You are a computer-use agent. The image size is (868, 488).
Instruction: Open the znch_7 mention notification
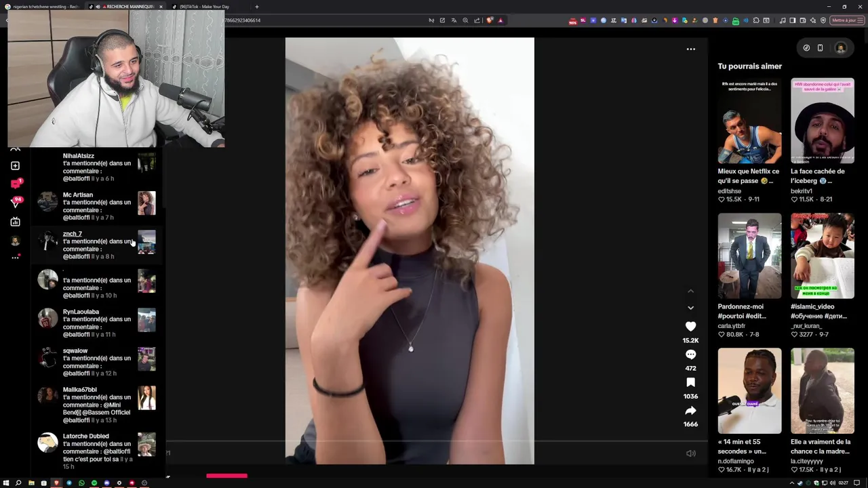tap(97, 245)
